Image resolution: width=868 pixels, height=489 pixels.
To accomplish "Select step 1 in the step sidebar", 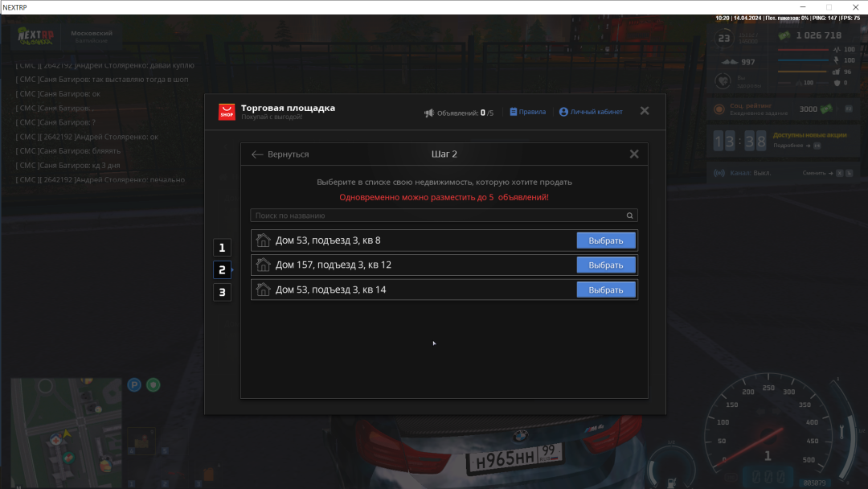I will pos(222,248).
